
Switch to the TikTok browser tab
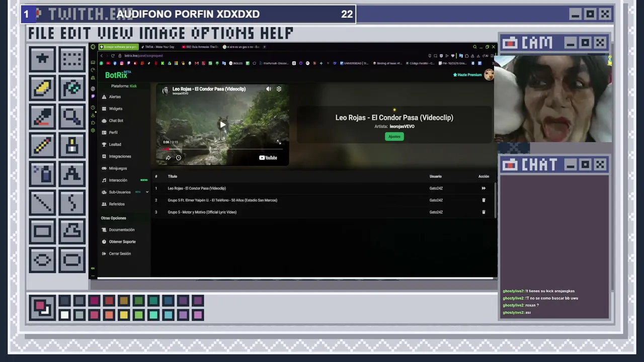(x=159, y=47)
